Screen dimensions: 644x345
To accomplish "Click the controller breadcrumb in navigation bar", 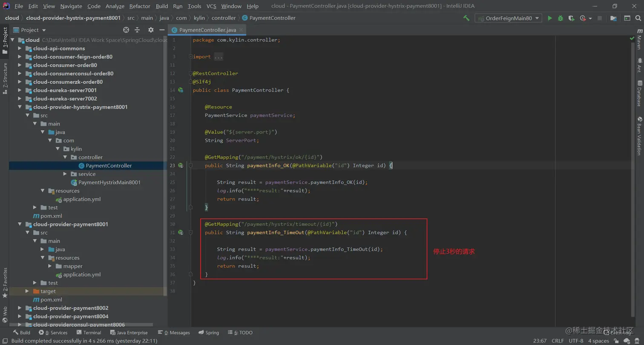I will click(224, 18).
